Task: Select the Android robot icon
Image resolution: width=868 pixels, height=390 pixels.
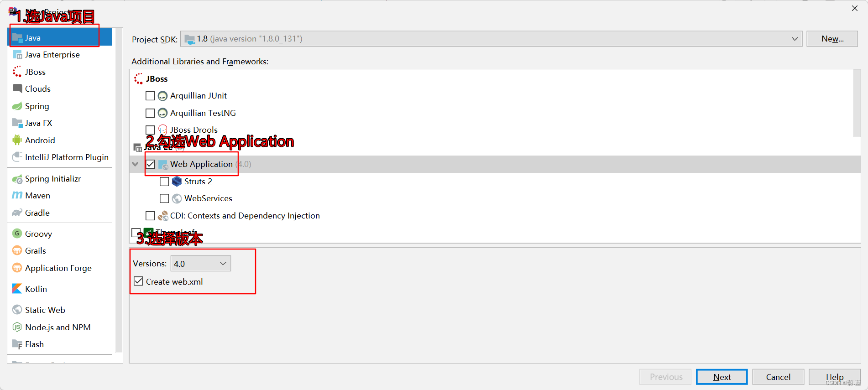Action: [17, 140]
